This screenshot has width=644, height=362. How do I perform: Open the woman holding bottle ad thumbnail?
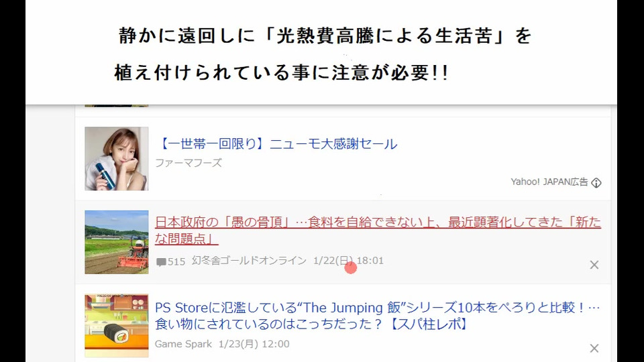tap(117, 158)
